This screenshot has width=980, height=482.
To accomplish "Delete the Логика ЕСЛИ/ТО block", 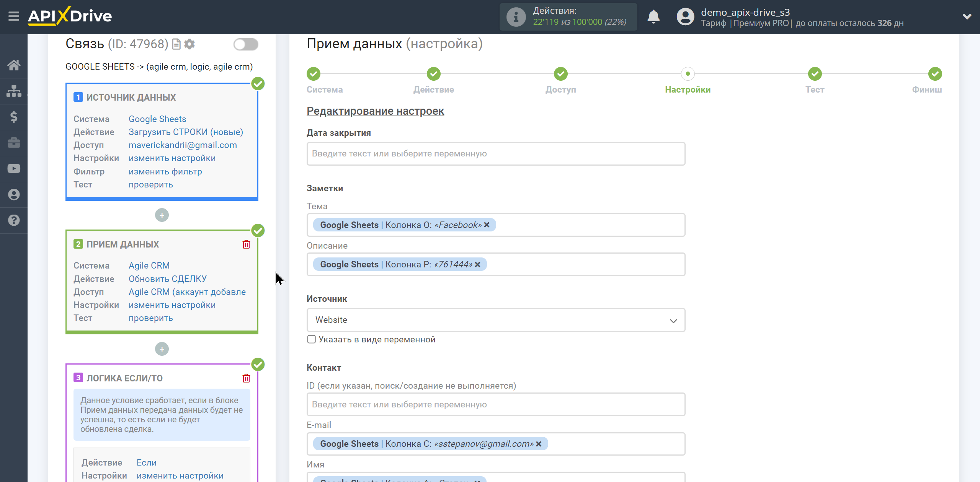I will [x=246, y=378].
